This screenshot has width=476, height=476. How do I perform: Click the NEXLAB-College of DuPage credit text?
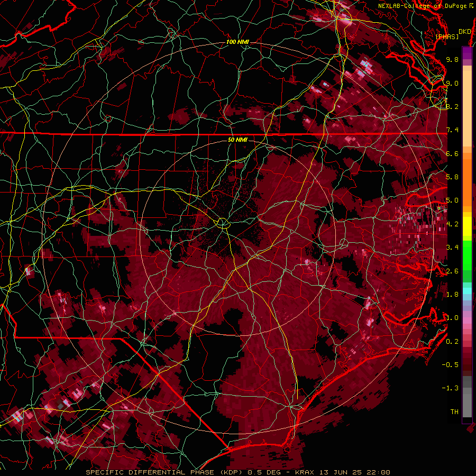tap(423, 6)
